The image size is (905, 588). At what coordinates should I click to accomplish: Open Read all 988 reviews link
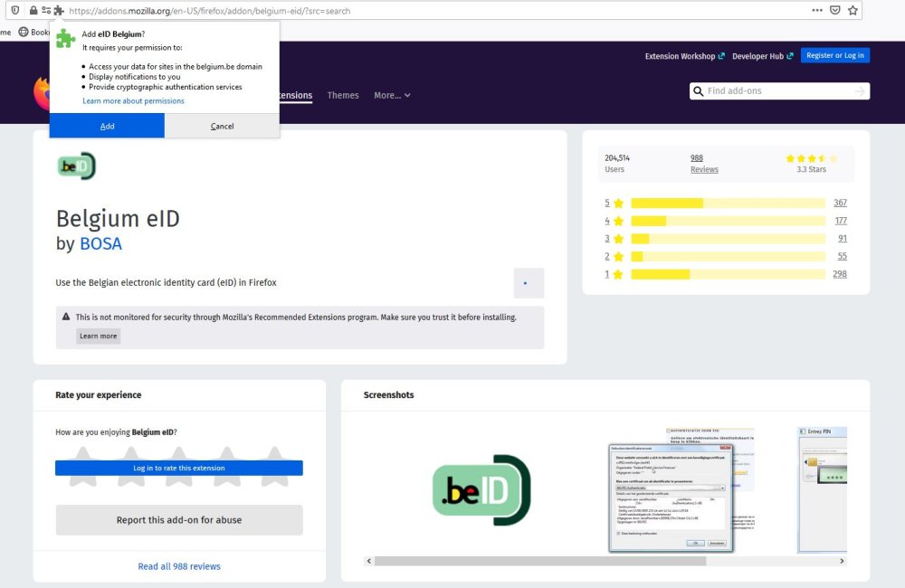179,566
